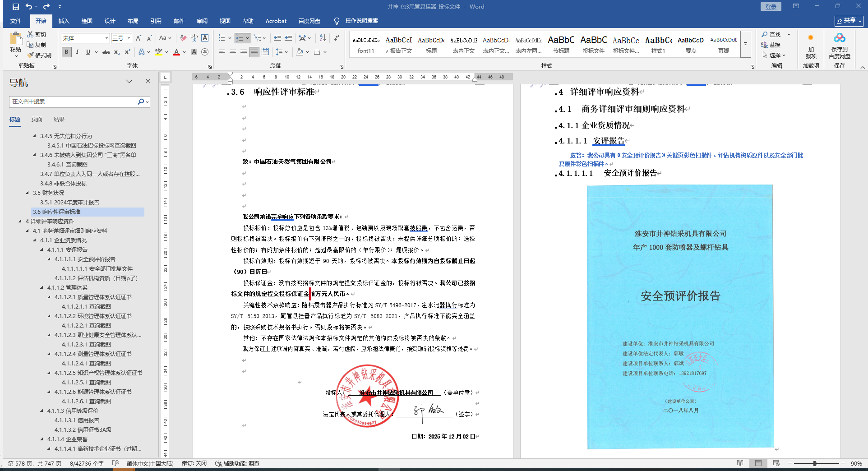Switch to the 审阅 review tab
The image size is (868, 471).
pos(202,21)
